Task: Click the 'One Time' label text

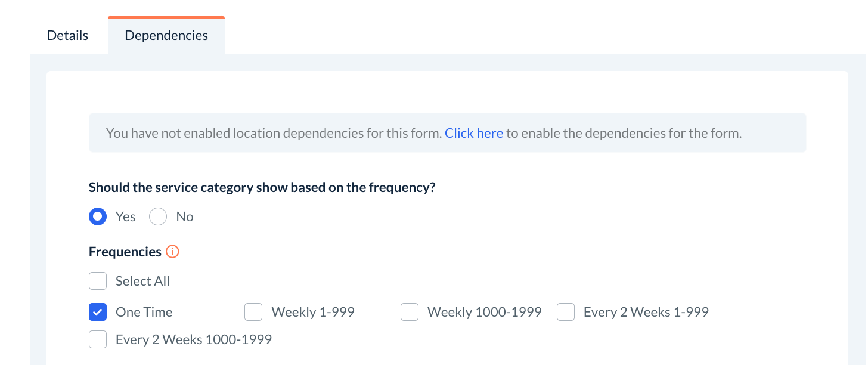Action: click(144, 312)
